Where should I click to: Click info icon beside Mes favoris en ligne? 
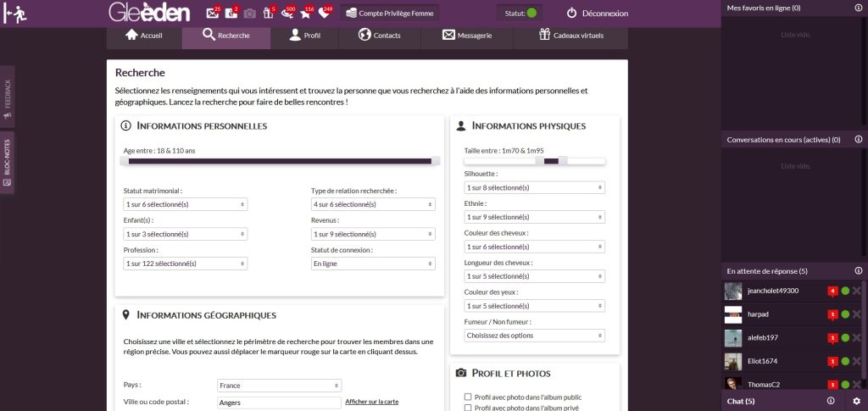[858, 8]
